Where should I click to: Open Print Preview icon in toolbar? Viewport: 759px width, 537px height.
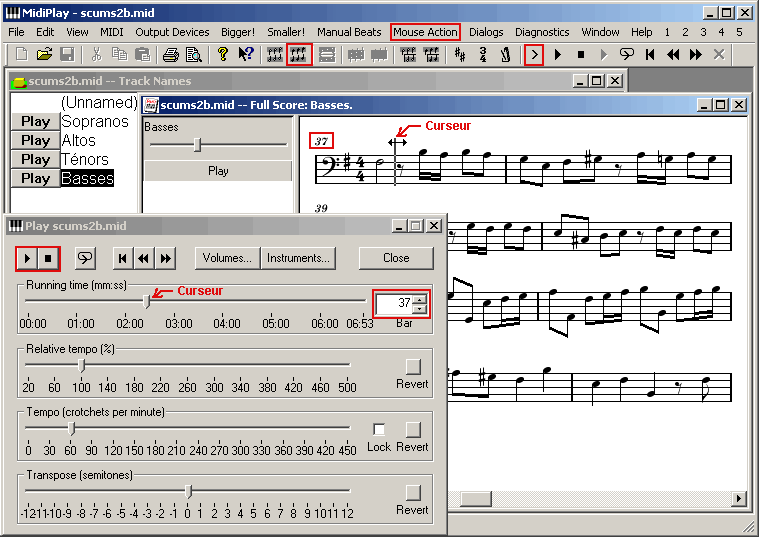(194, 54)
